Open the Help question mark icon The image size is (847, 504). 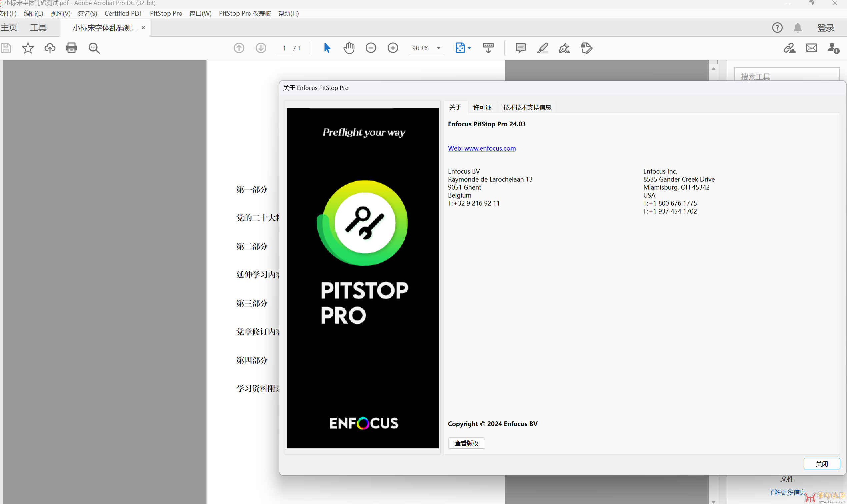tap(777, 28)
